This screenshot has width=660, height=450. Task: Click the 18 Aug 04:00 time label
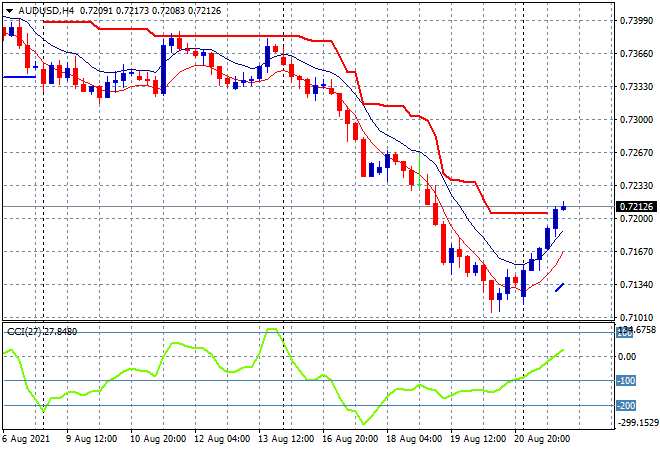[414, 439]
